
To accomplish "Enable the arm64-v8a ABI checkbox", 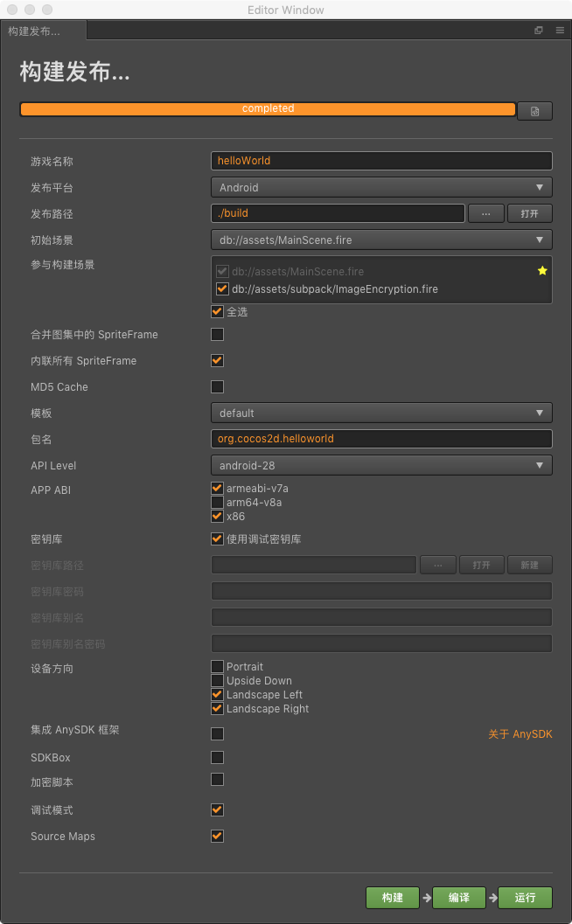I will pyautogui.click(x=217, y=503).
